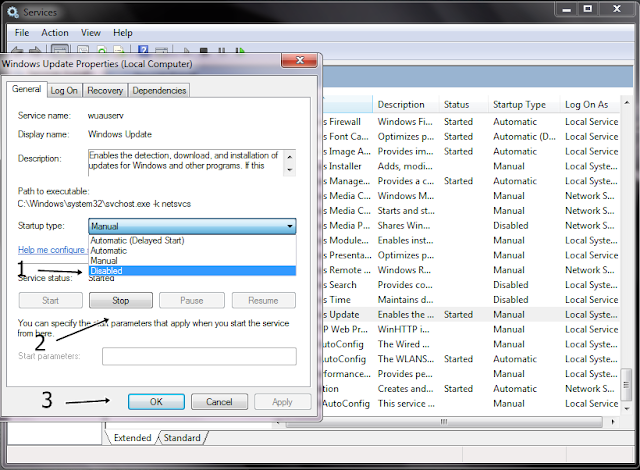Click 'Shares Win...' description cell
640x470 pixels.
click(404, 226)
